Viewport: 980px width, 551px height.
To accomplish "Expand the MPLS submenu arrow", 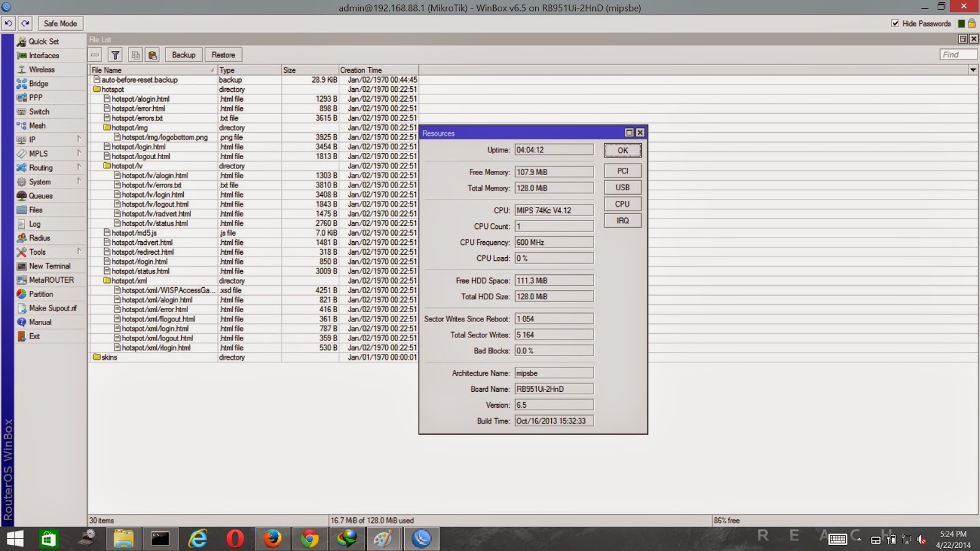I will click(79, 153).
